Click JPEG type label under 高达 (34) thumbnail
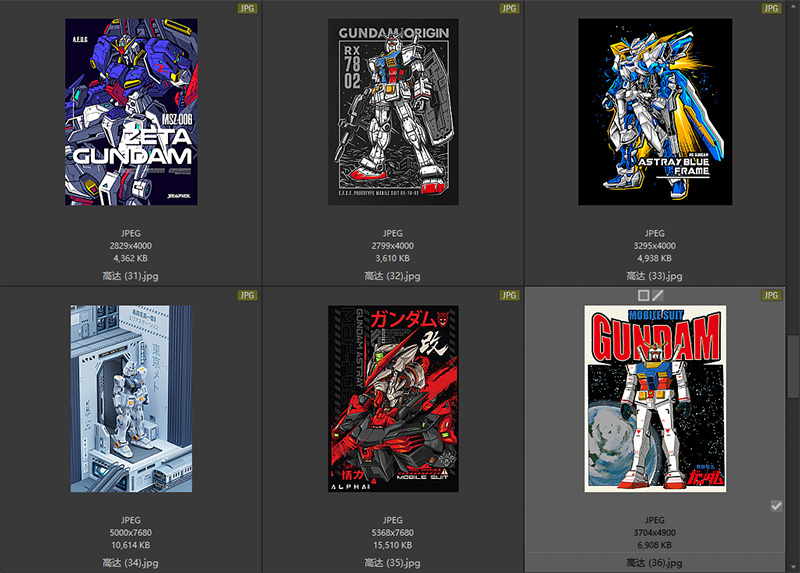Viewport: 800px width, 573px height. coord(131,520)
